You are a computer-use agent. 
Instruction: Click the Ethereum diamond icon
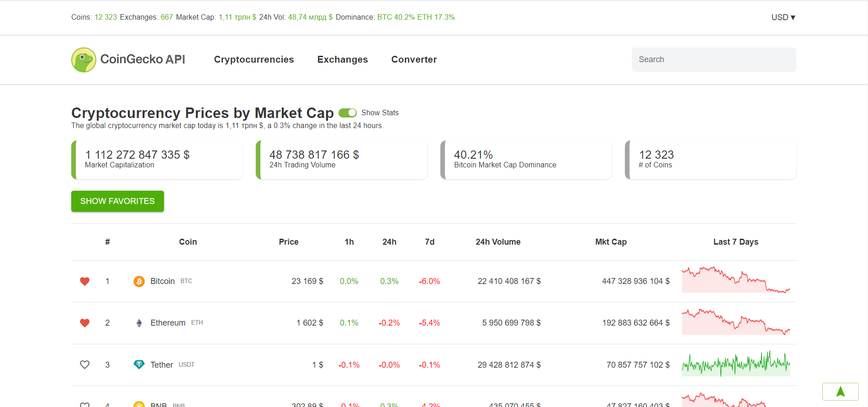(139, 323)
